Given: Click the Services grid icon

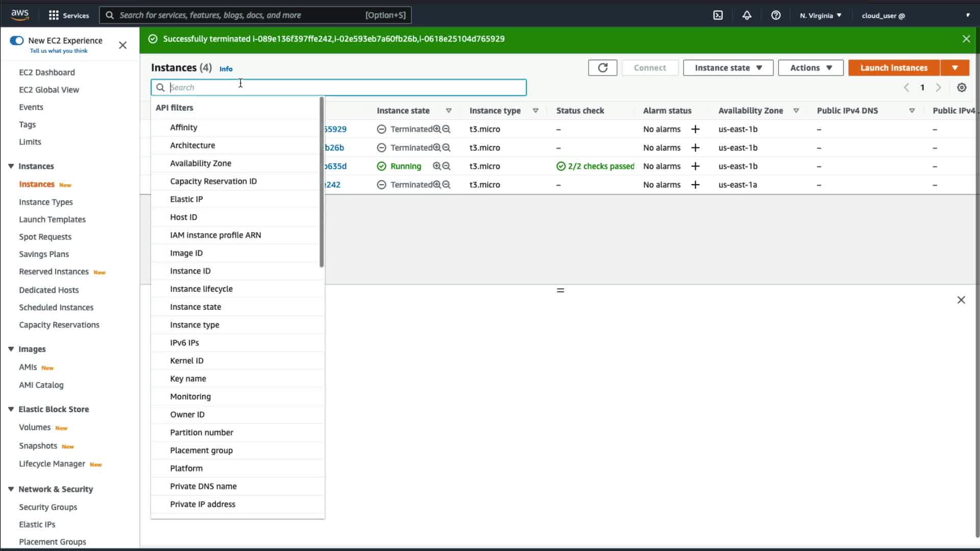Looking at the screenshot, I should point(54,15).
